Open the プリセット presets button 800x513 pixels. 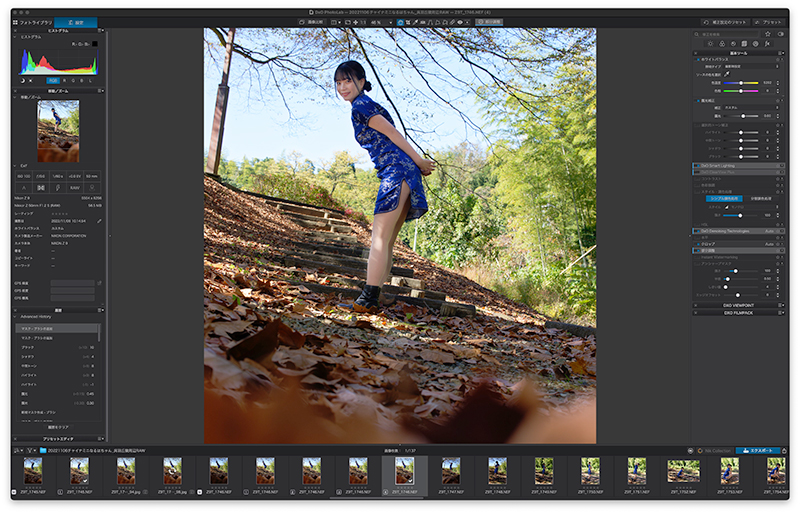point(769,22)
